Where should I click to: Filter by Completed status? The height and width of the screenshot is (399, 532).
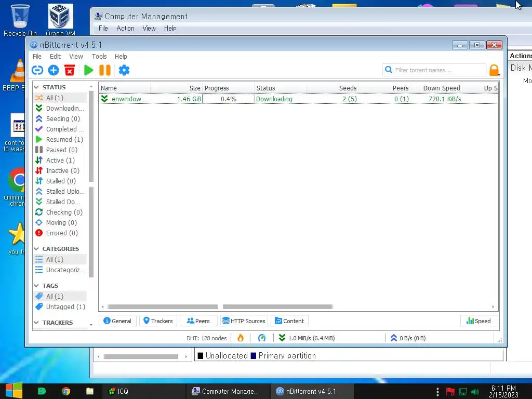click(x=60, y=129)
